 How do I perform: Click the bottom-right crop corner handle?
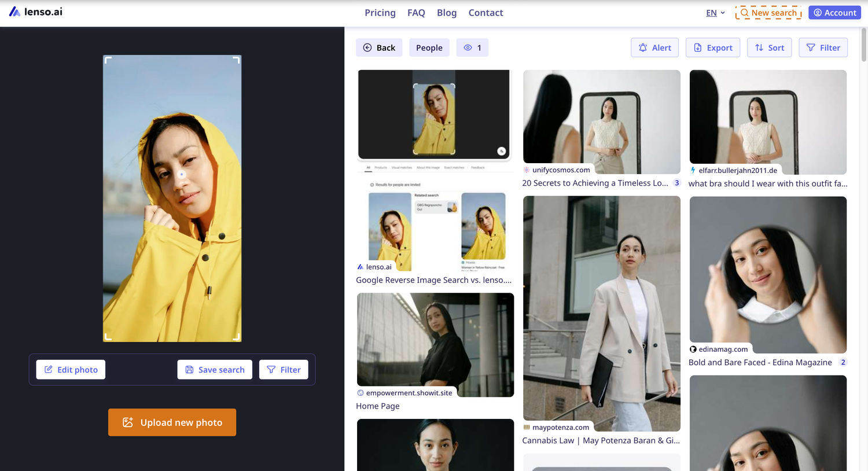pos(236,337)
